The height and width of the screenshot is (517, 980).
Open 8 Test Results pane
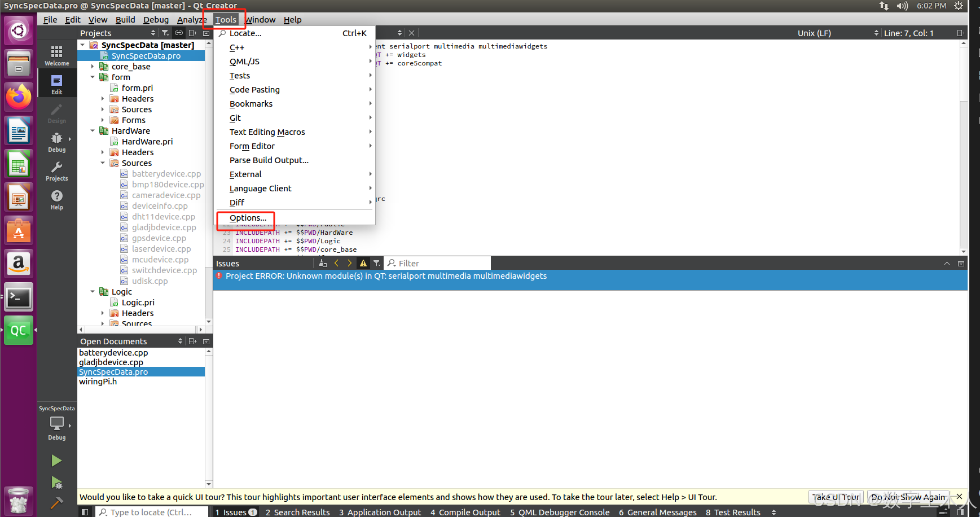tap(733, 512)
